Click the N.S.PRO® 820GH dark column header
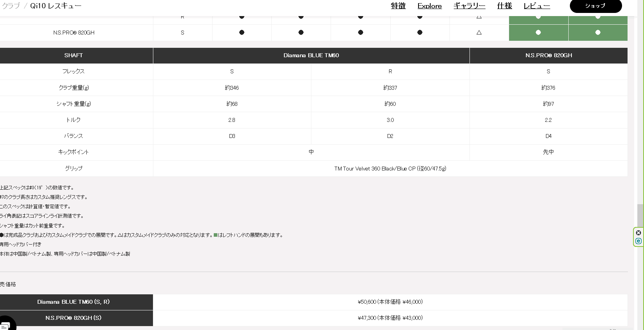The width and height of the screenshot is (644, 330). point(549,56)
